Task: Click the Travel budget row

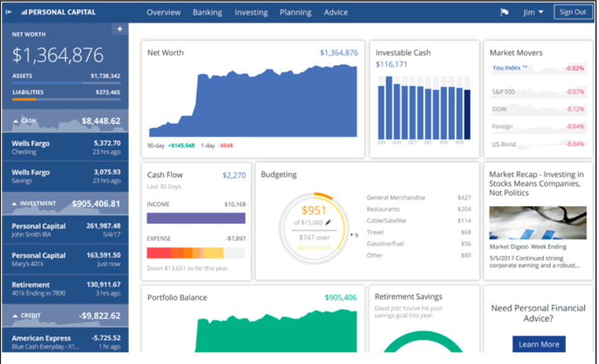Action: click(419, 232)
